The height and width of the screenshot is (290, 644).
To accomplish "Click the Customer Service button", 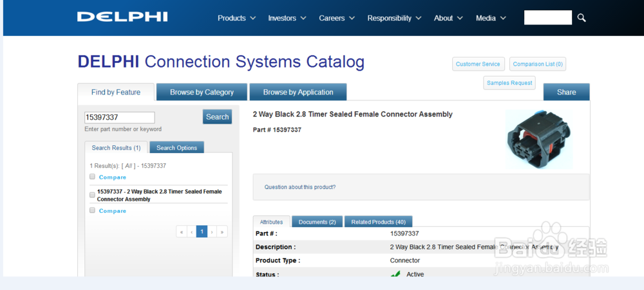I will click(478, 64).
